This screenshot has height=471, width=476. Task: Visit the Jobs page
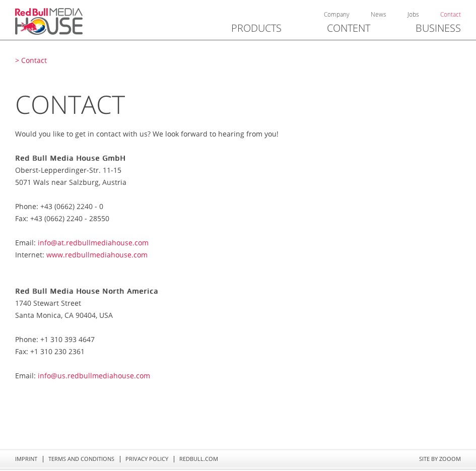tap(413, 15)
